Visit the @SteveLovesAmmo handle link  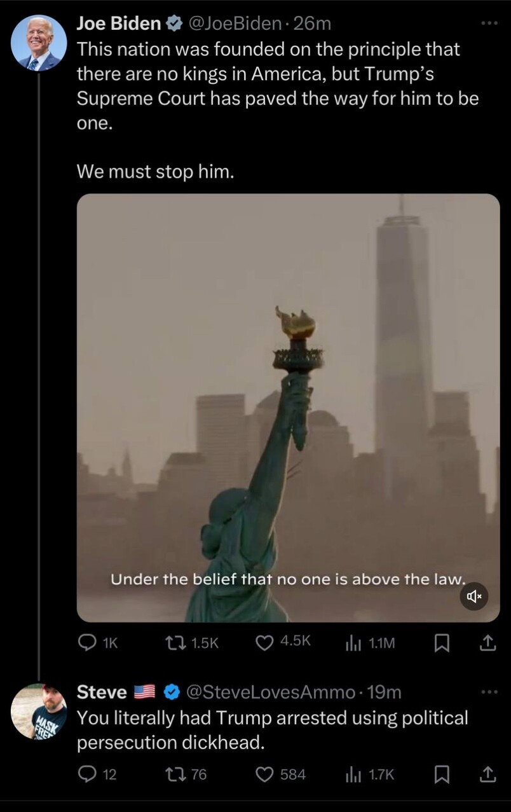tap(270, 692)
